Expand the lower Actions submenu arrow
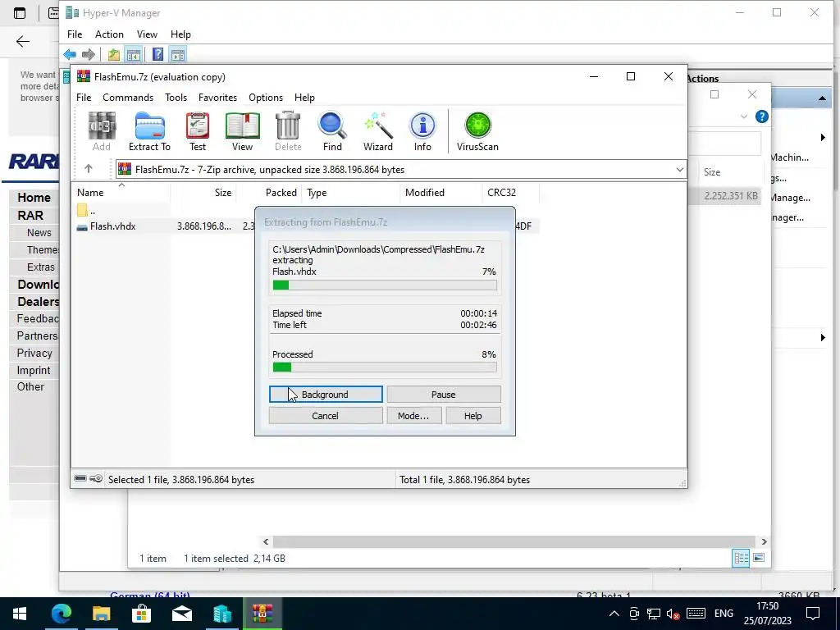Screen dimensions: 840x630 [823, 337]
